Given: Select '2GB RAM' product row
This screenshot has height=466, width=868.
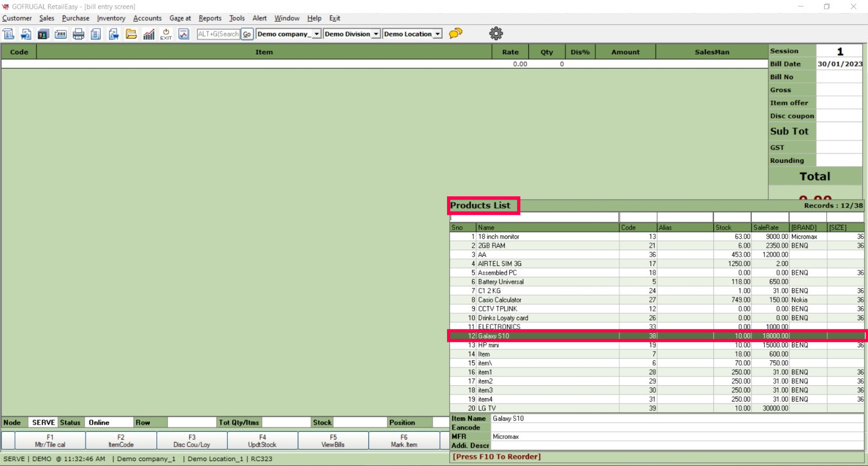Looking at the screenshot, I should 657,246.
